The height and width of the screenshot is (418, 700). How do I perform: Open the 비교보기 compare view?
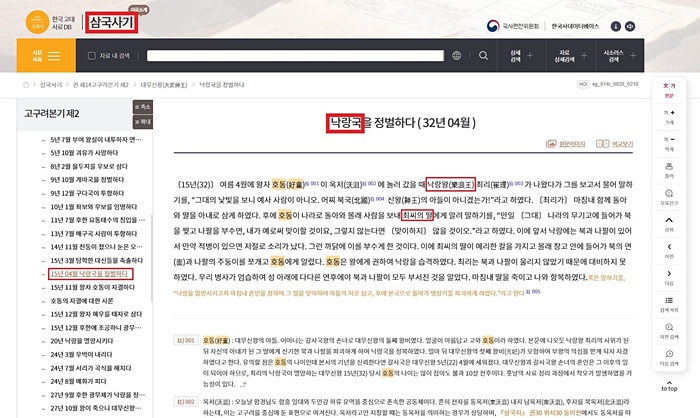615,144
